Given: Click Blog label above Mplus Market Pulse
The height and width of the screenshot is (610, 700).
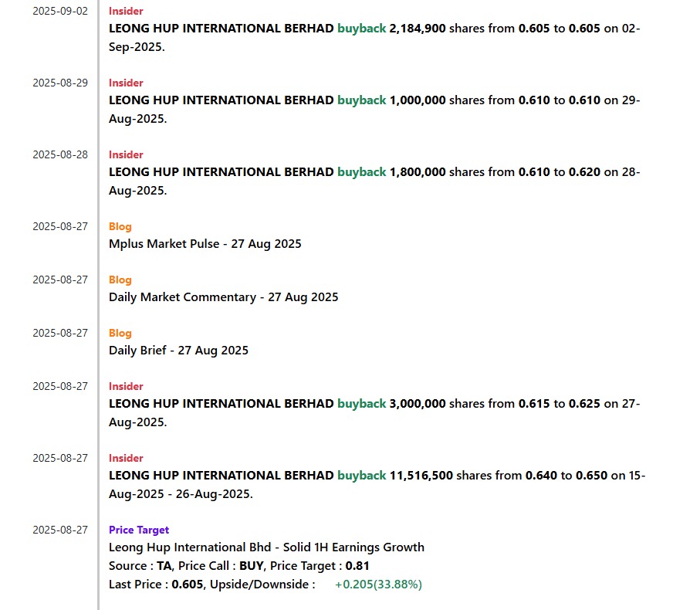Looking at the screenshot, I should point(120,226).
